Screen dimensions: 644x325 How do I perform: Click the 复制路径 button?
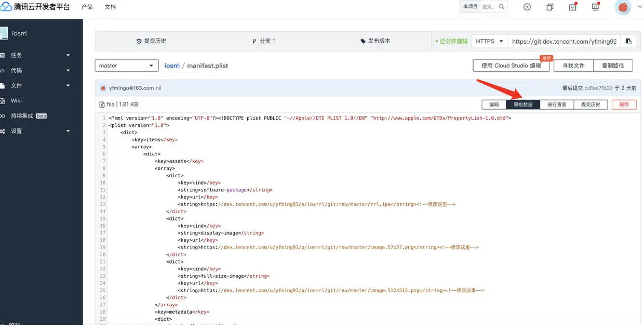[613, 66]
